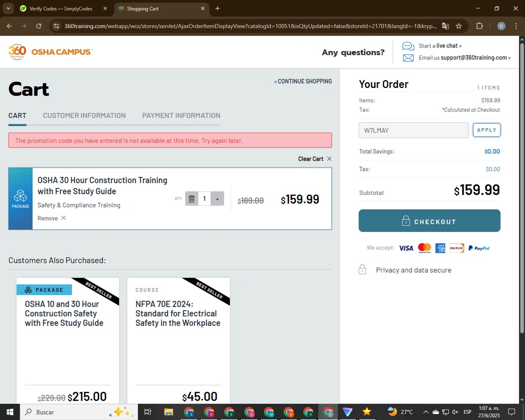The image size is (525, 420).
Task: Click the blue PACKAGE icon on the cart item
Action: tap(21, 199)
